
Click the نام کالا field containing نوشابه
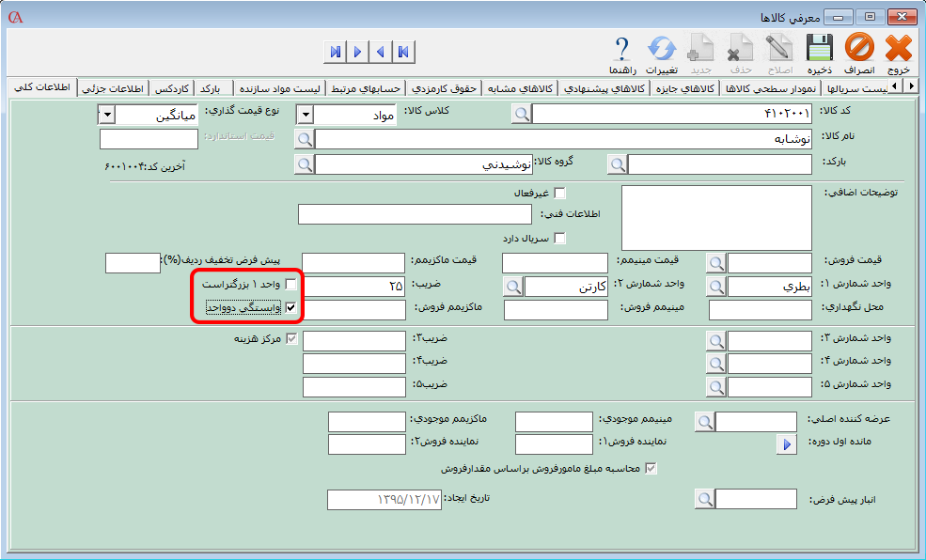(563, 139)
